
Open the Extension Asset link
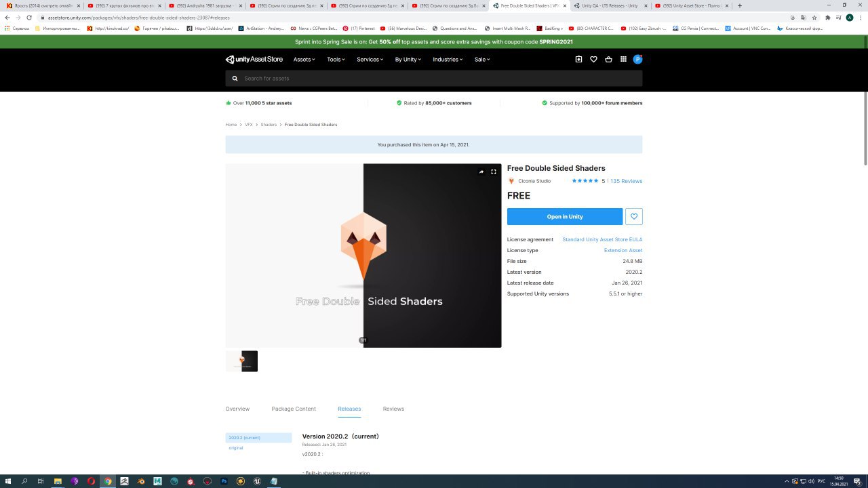623,250
